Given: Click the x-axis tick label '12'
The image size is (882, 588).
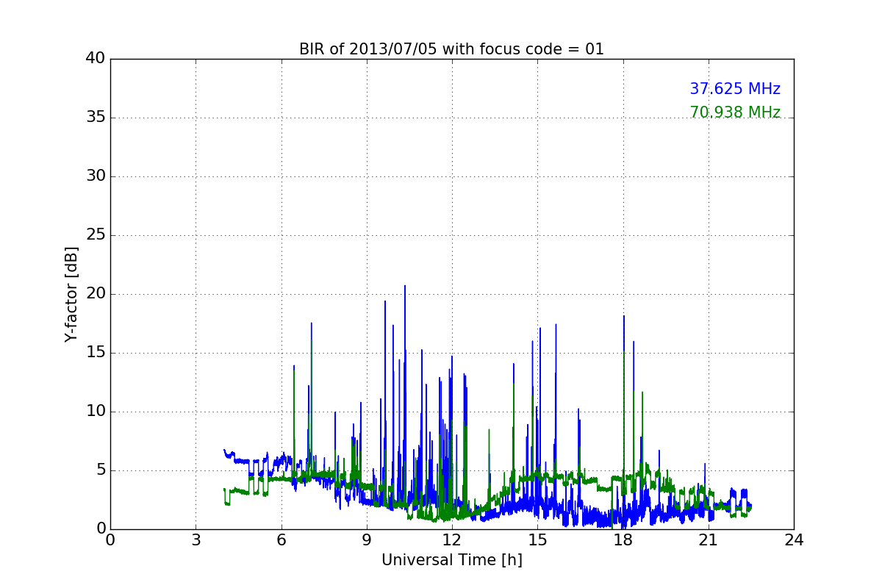Looking at the screenshot, I should tap(452, 539).
